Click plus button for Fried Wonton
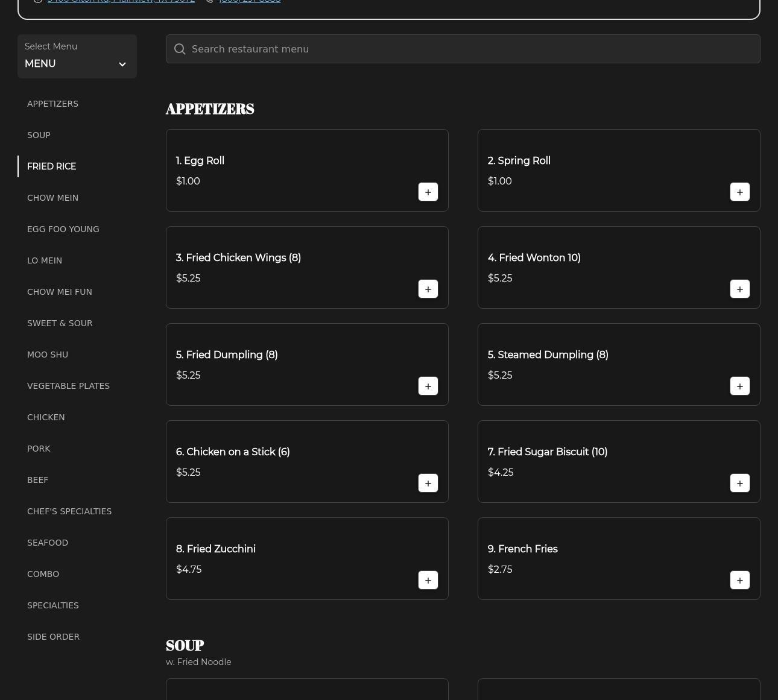 [x=739, y=289]
